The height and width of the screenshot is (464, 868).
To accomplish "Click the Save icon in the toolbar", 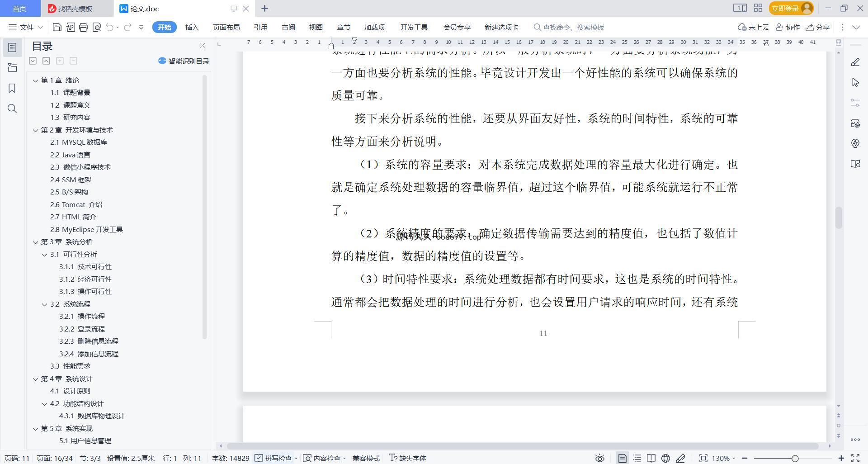I will click(x=57, y=27).
